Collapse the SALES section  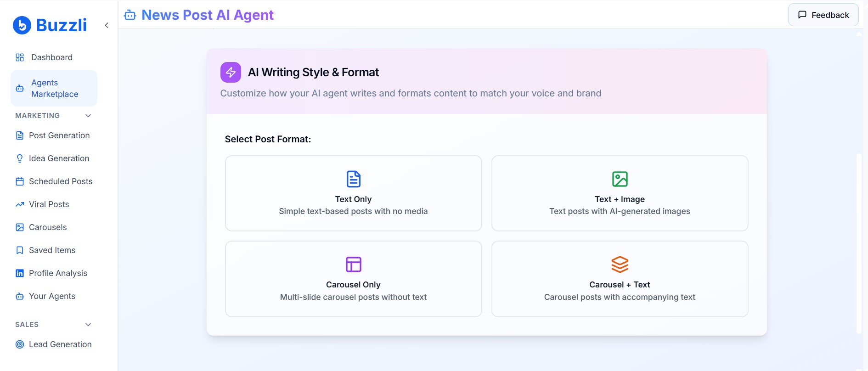tap(88, 325)
